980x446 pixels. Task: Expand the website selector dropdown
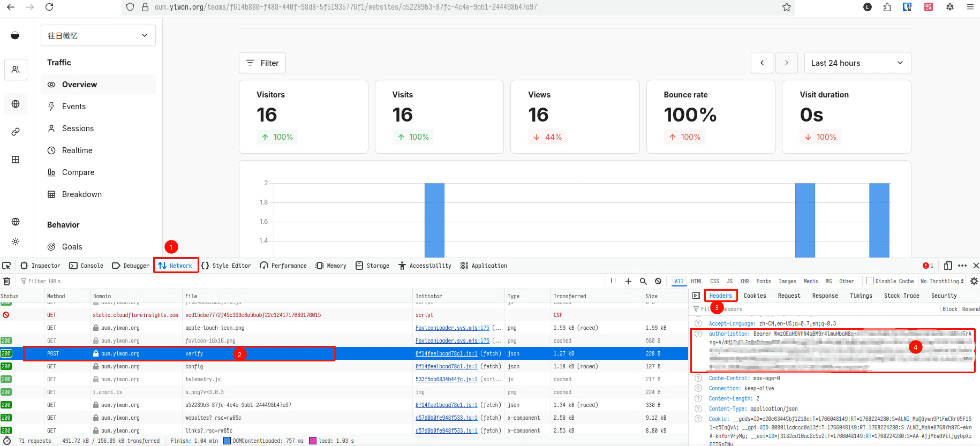[98, 35]
